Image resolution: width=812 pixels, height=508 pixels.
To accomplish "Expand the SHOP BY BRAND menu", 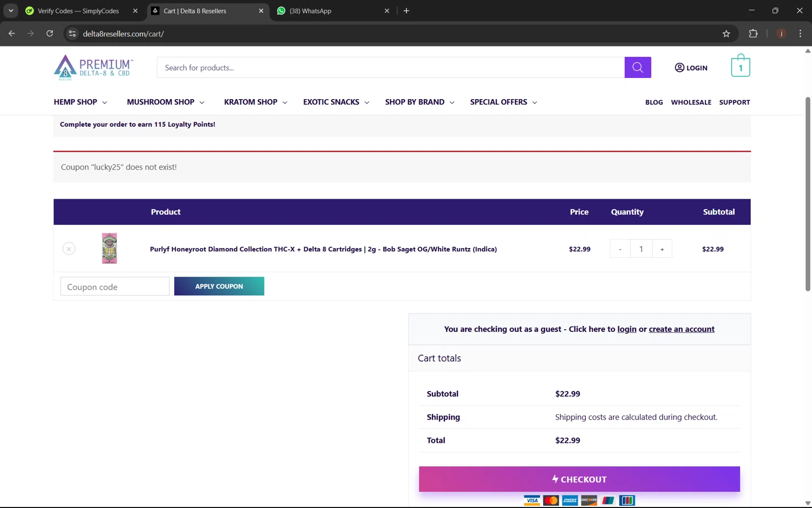I will pyautogui.click(x=420, y=102).
